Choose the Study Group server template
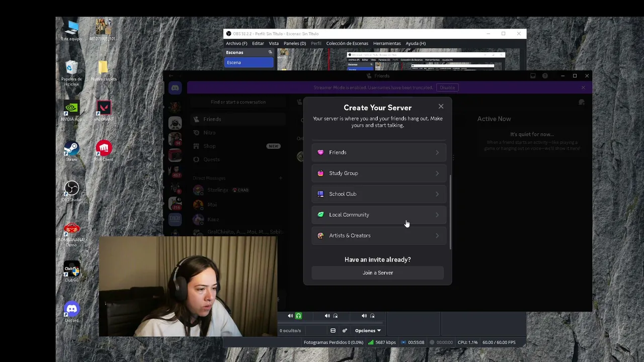 click(x=378, y=173)
